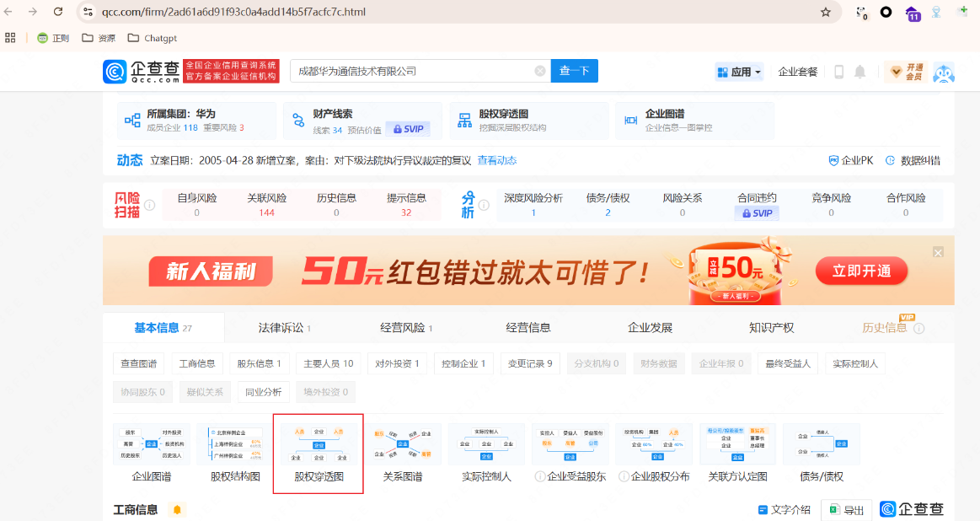The image size is (980, 521).
Task: Open 企业图谱 thumbnail
Action: 151,454
